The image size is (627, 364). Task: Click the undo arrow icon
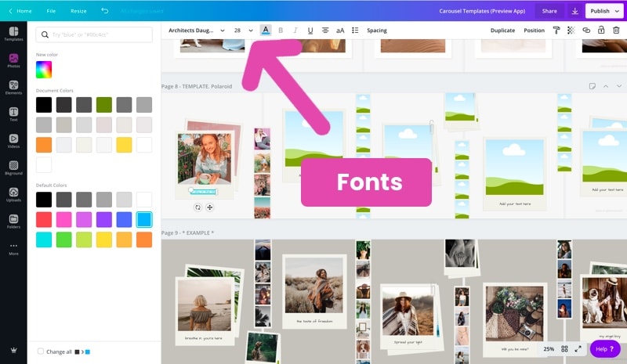click(105, 11)
